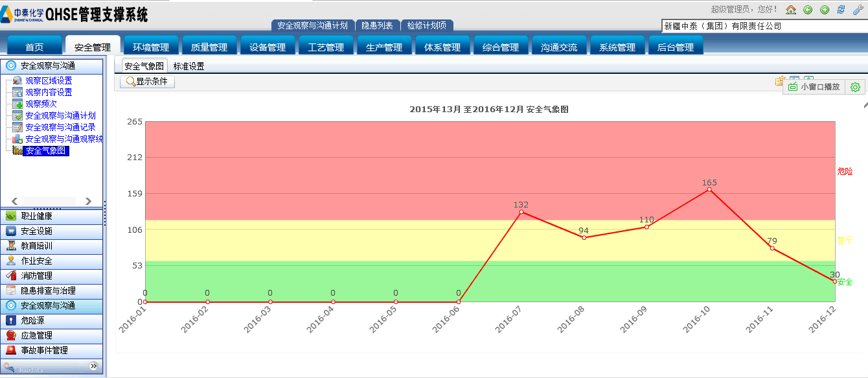Click the green back arrow icon
This screenshot has width=868, height=378.
[x=808, y=10]
